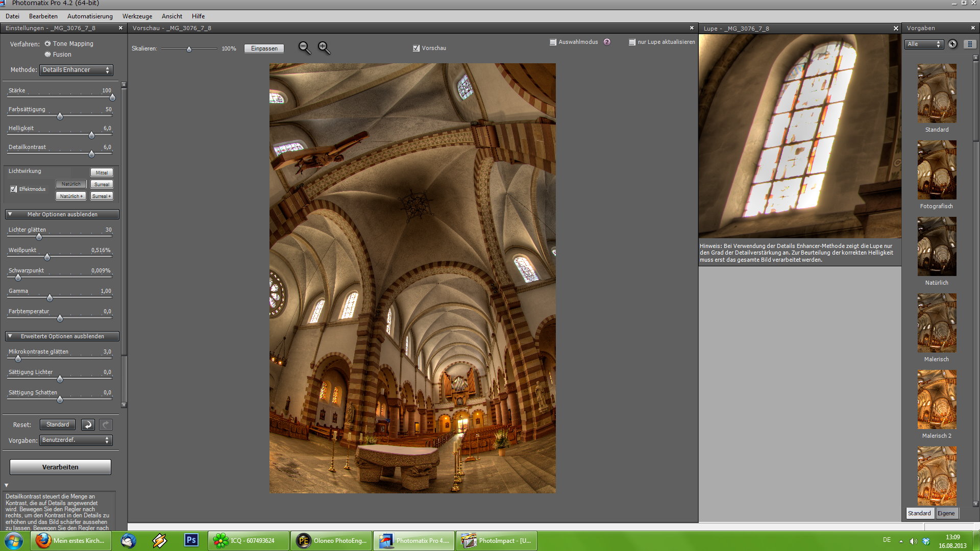Open Firefox from the taskbar

pos(71,540)
